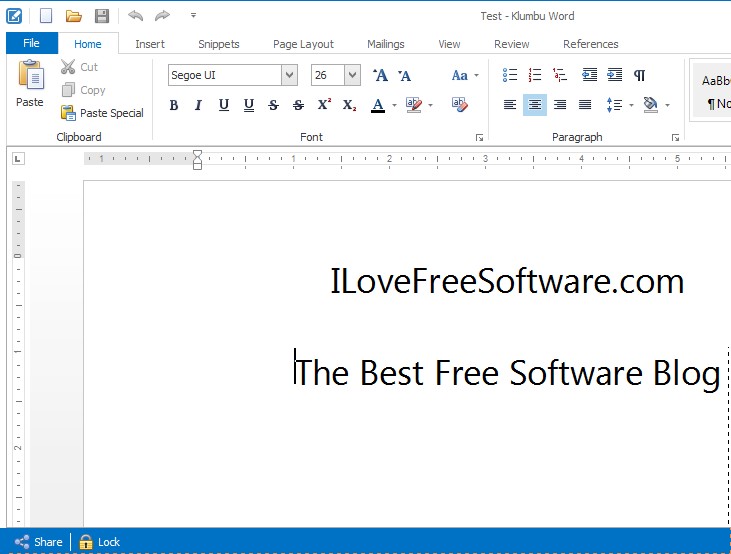Open the Snippets tab
This screenshot has width=731, height=554.
pos(219,44)
